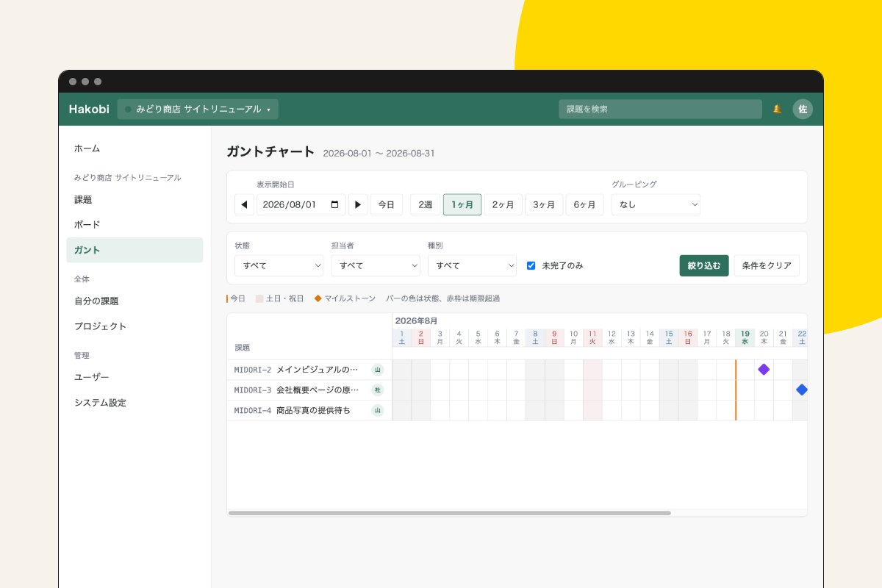Open the 状態 filter dropdown
Image resolution: width=882 pixels, height=588 pixels.
[x=279, y=265]
